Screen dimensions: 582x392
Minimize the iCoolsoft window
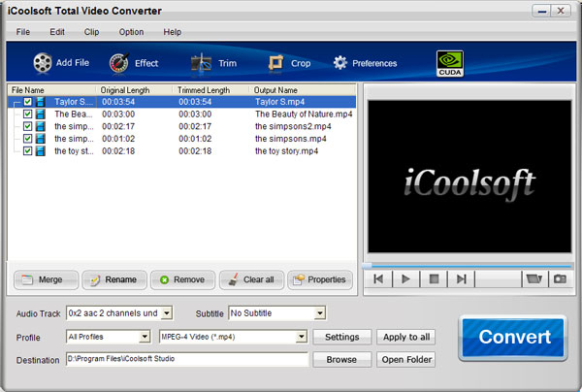pyautogui.click(x=542, y=11)
